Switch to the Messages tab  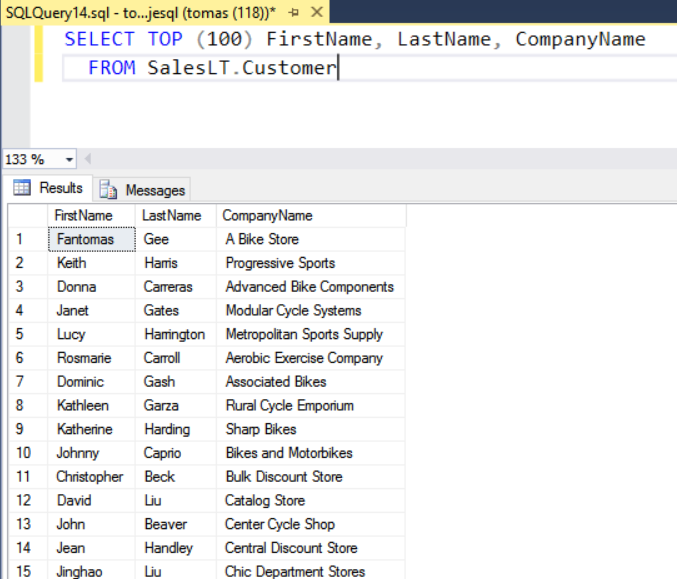(142, 190)
